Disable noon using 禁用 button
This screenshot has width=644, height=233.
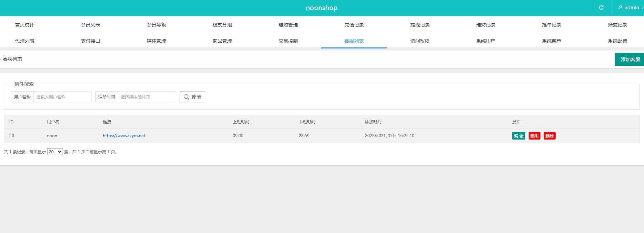coord(534,136)
